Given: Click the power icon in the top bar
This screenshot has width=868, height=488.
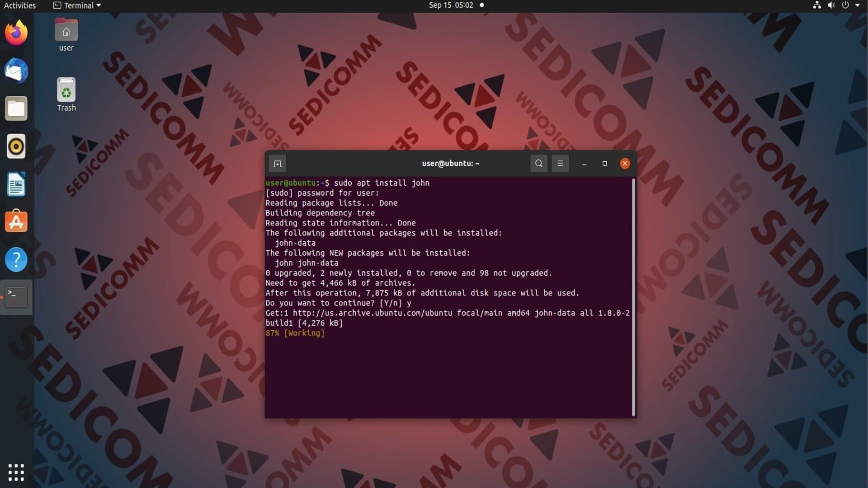Looking at the screenshot, I should [x=845, y=5].
